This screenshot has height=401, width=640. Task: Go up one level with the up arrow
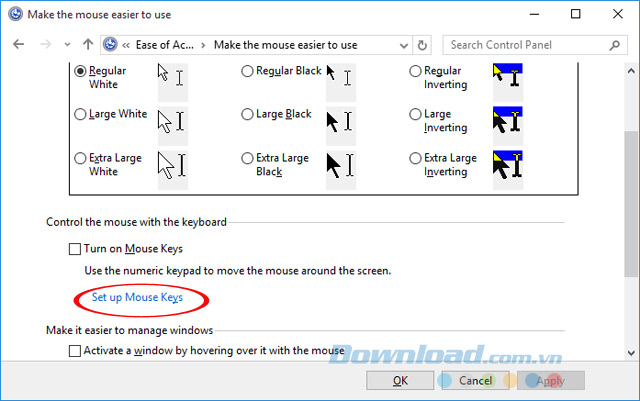click(x=88, y=44)
